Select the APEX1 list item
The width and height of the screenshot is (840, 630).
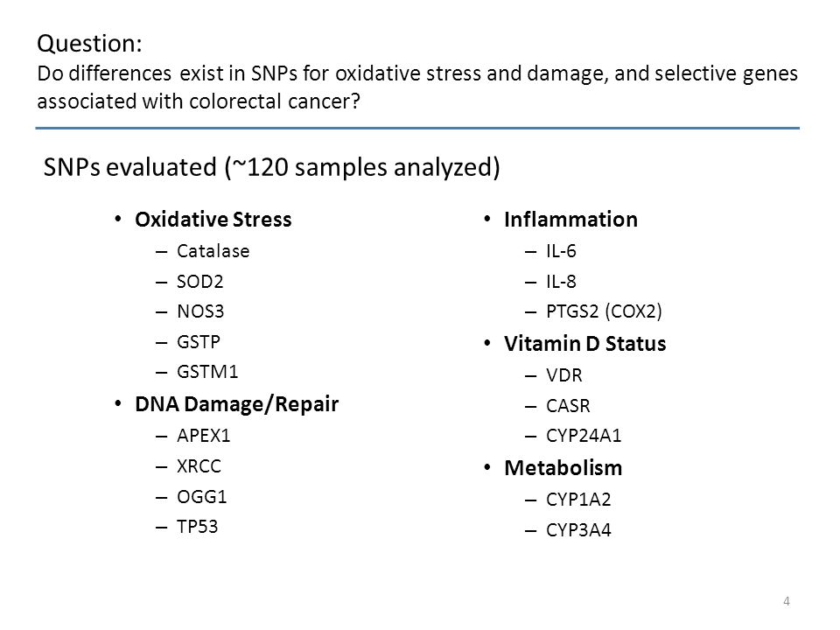pos(204,436)
